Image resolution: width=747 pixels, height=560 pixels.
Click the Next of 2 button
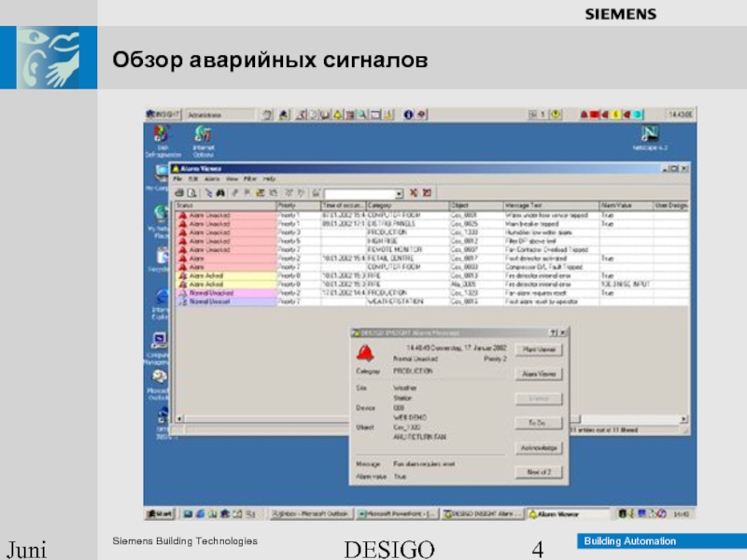539,472
